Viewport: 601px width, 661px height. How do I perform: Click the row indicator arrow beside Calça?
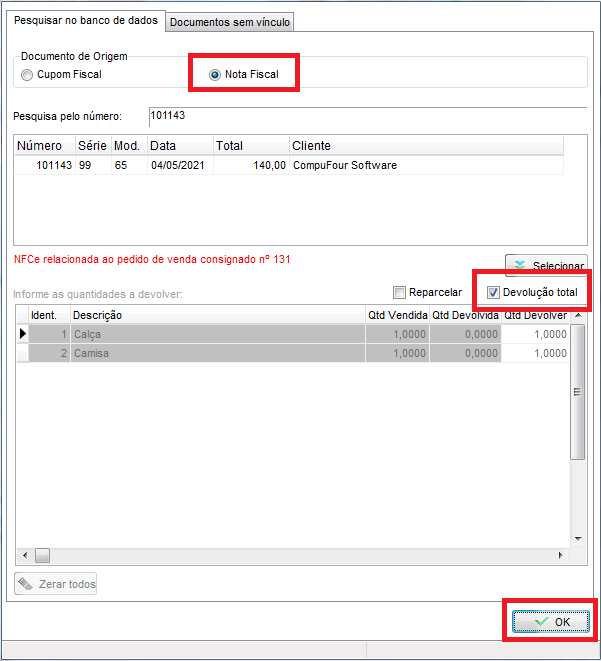23,334
